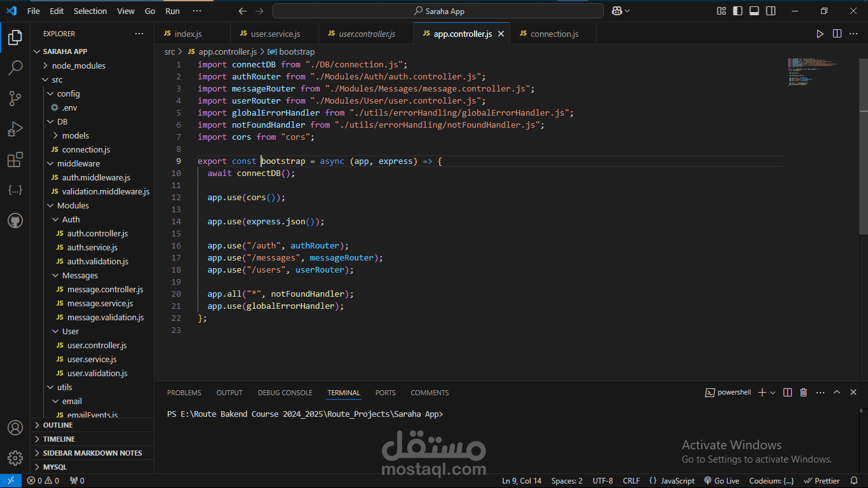
Task: Expand the node_modules folder
Action: (93, 65)
